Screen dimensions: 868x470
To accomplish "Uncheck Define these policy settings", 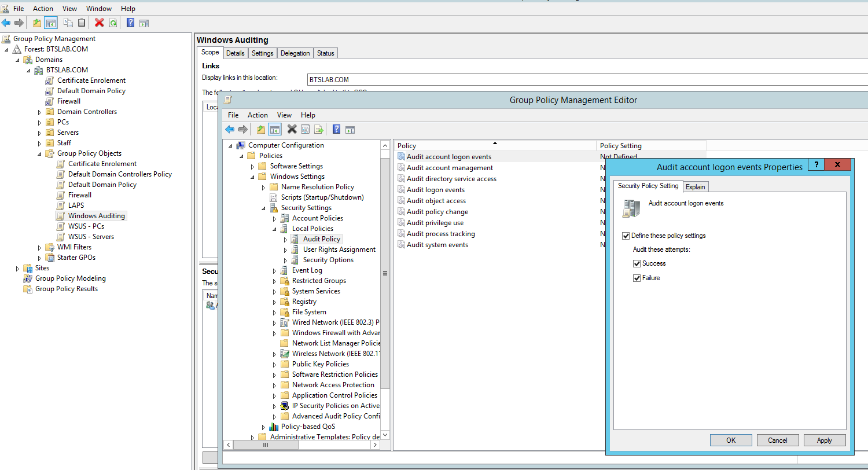I will tap(626, 236).
